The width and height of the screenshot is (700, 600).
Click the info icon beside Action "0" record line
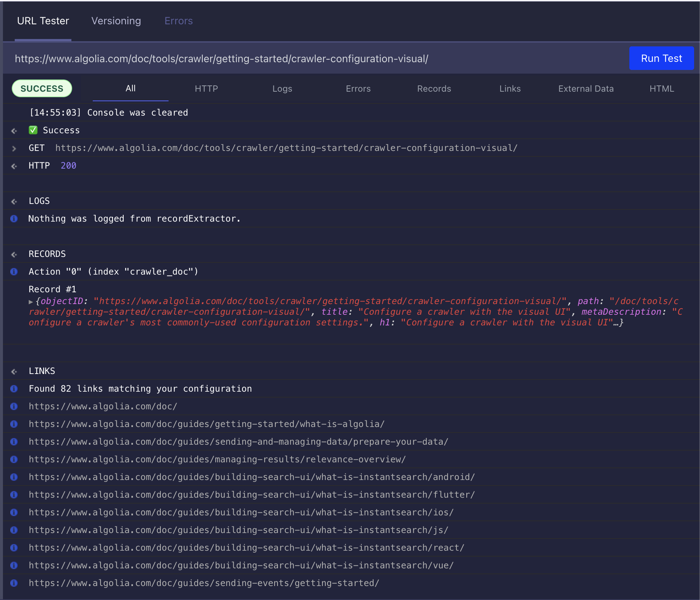[x=14, y=272]
